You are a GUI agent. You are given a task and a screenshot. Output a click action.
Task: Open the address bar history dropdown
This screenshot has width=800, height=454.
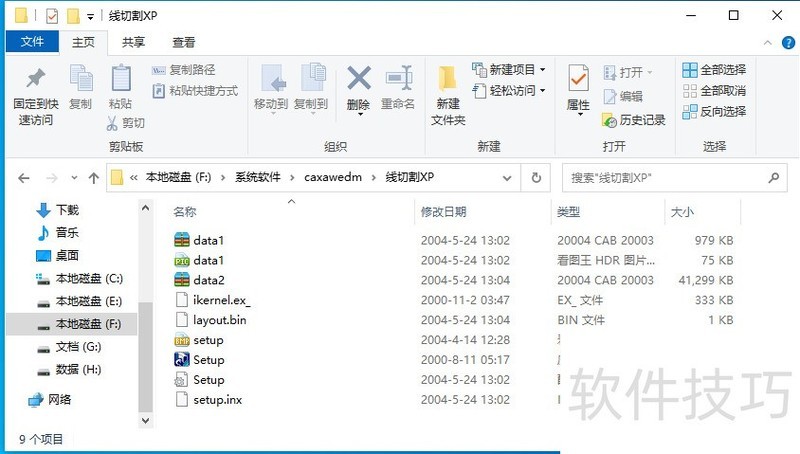pyautogui.click(x=507, y=178)
